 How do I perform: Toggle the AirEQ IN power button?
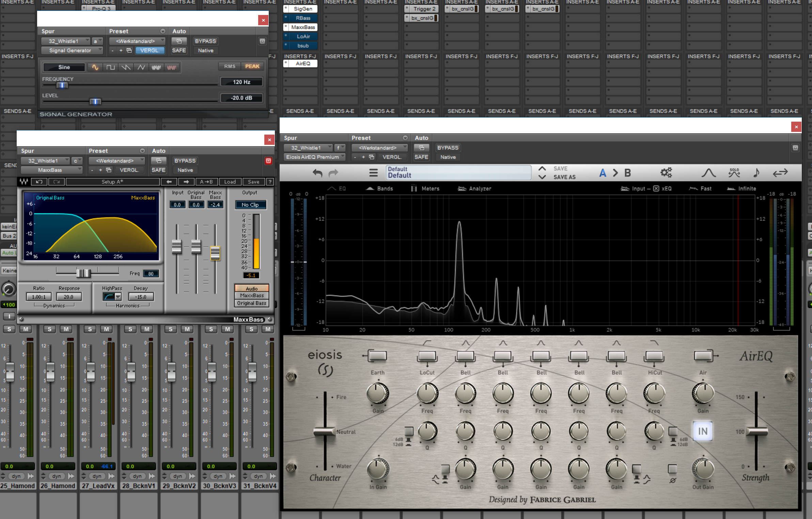703,431
